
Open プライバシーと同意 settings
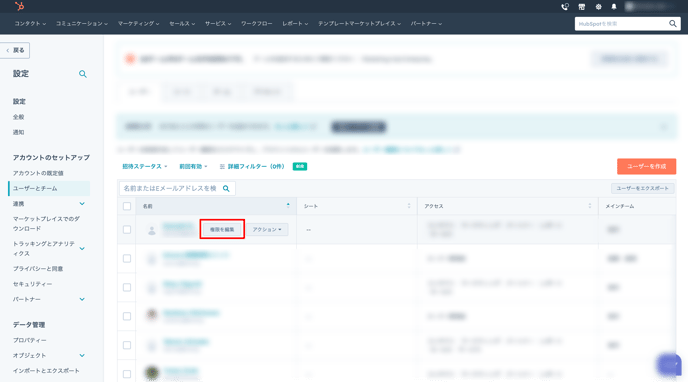38,269
